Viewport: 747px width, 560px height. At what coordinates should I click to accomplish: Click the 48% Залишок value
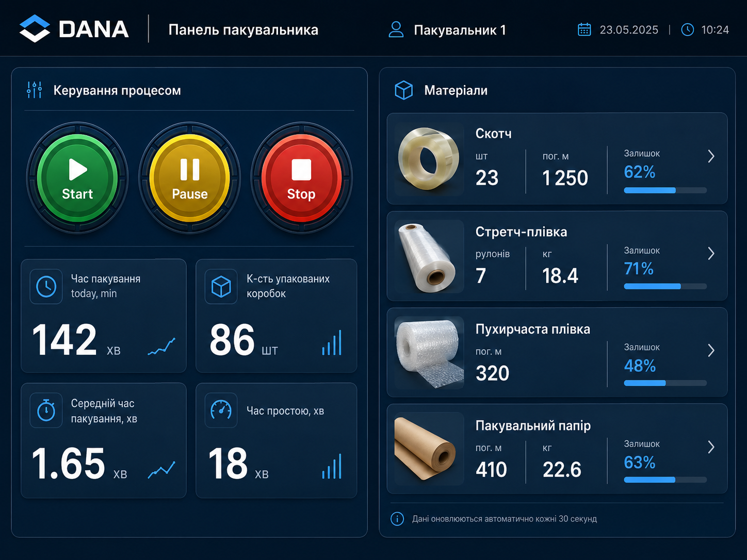click(x=640, y=366)
